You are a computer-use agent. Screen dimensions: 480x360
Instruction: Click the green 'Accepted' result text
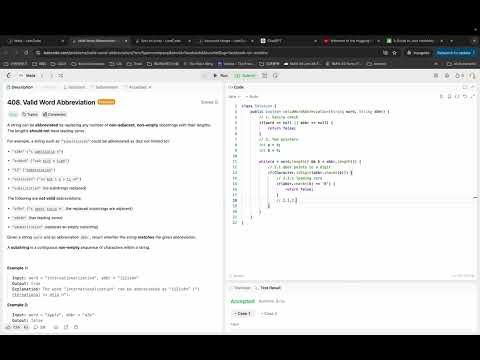(x=243, y=301)
